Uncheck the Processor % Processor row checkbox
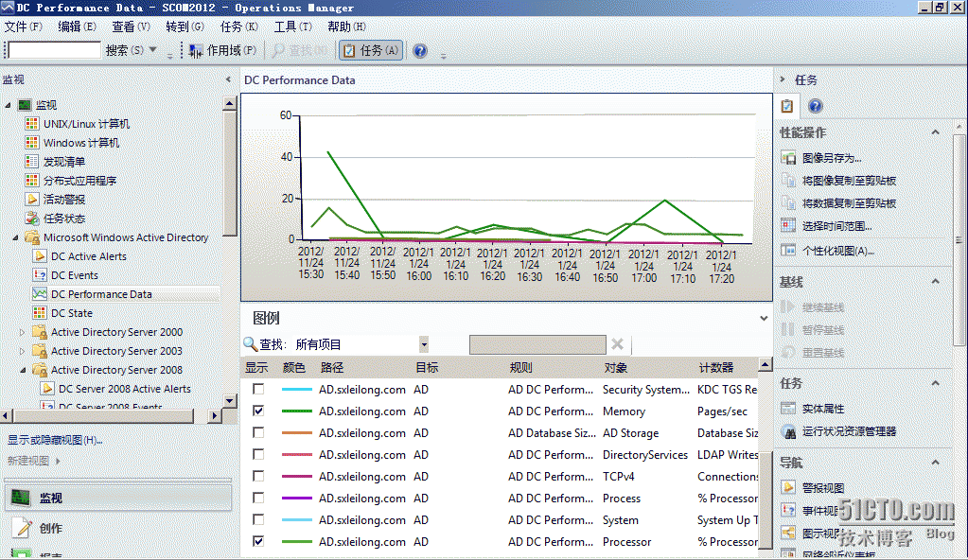Viewport: 968px width, 560px height. (x=258, y=541)
